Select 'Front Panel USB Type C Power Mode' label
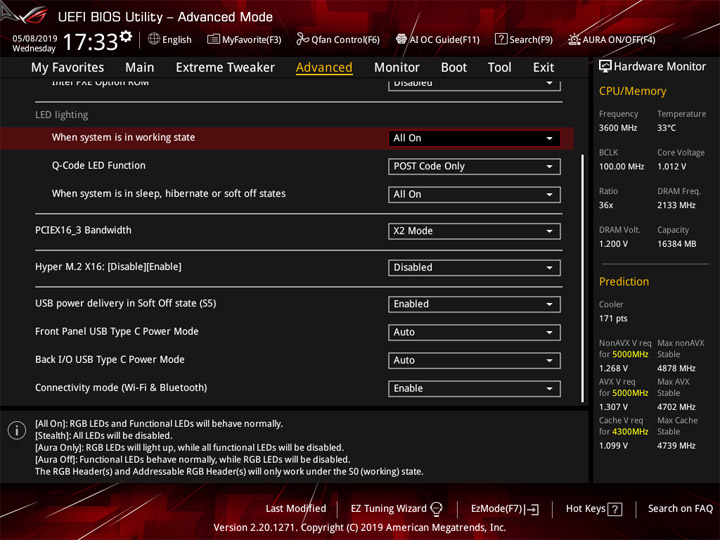This screenshot has height=540, width=720. coord(117,332)
